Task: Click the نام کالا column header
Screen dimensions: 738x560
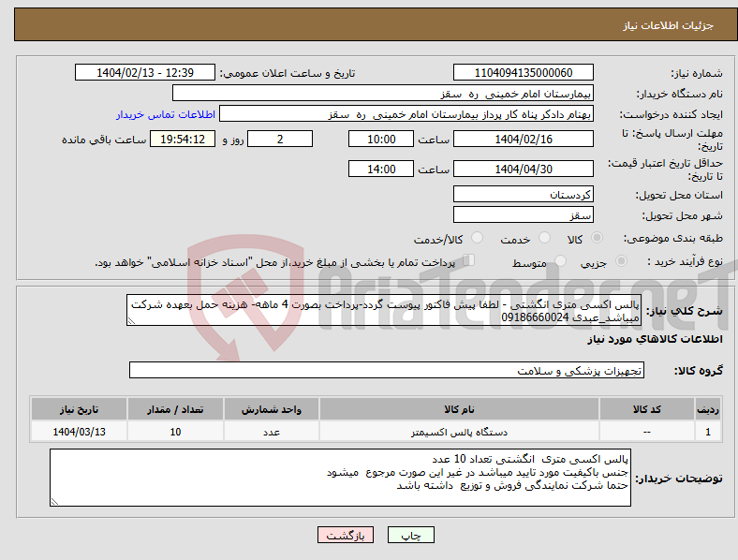Action: click(459, 409)
